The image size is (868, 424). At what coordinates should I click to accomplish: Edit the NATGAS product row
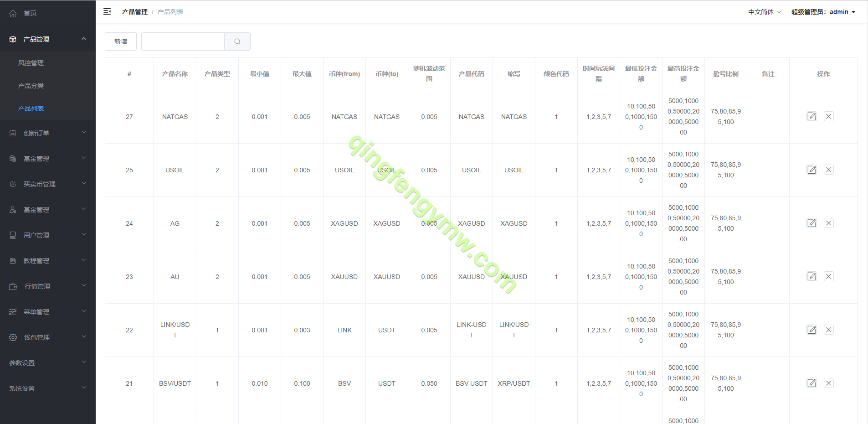812,116
